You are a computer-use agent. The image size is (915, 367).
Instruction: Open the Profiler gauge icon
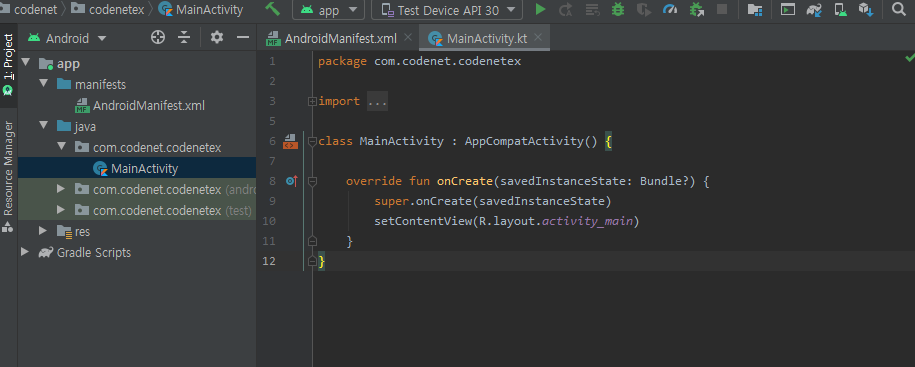[670, 9]
